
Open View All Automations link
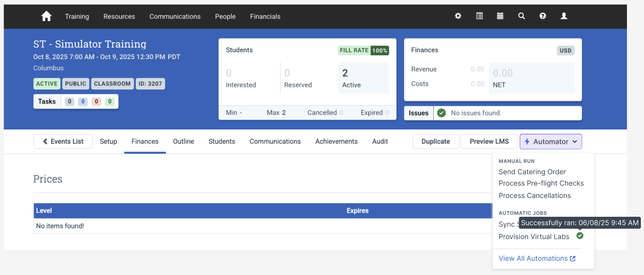pos(537,258)
